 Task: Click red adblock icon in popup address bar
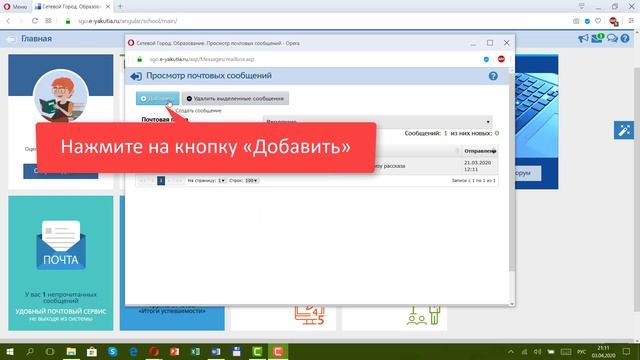tap(501, 59)
